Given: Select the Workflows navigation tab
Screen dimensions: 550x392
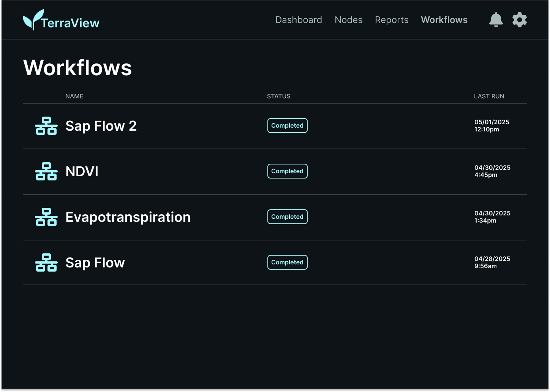Looking at the screenshot, I should (x=444, y=20).
